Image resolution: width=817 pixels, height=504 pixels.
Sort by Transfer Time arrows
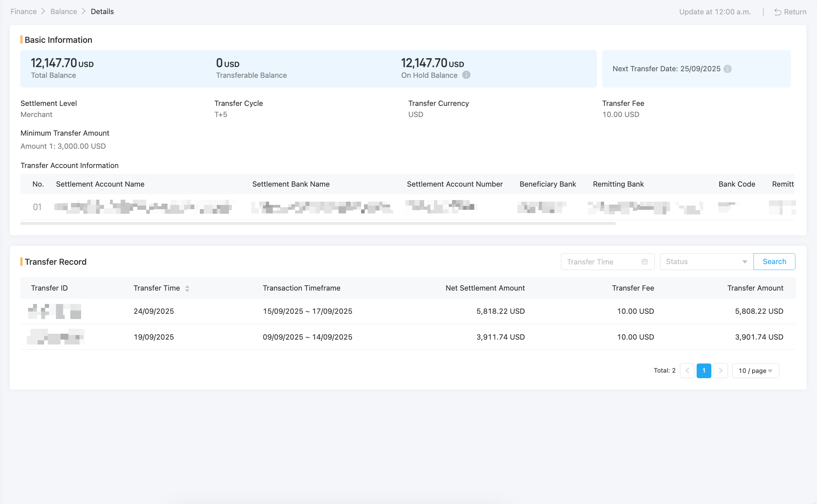point(187,288)
